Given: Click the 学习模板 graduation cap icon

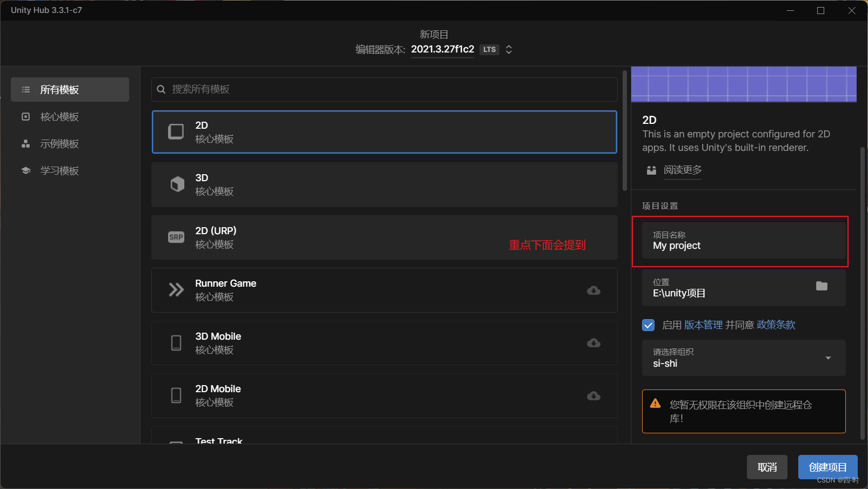Looking at the screenshot, I should (x=25, y=170).
